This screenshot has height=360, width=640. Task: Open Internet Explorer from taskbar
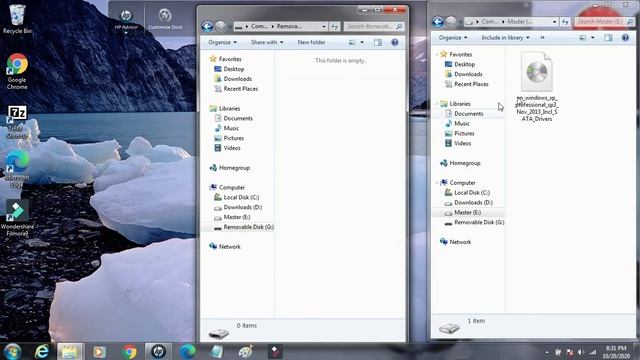[x=42, y=351]
